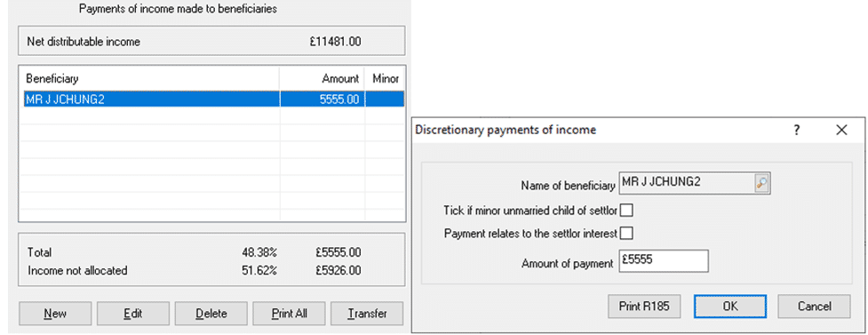Click Print R185 button
Viewport: 868px width, 335px height.
(644, 307)
